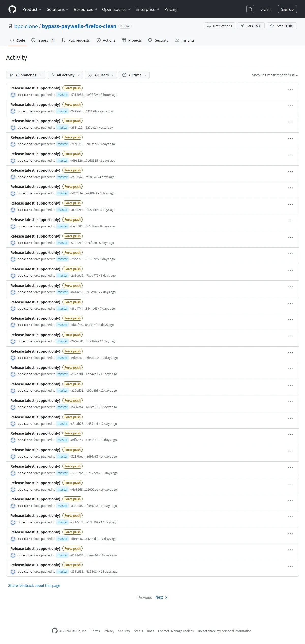
Task: Click the footer GitHub mark icon
Action: click(55, 631)
